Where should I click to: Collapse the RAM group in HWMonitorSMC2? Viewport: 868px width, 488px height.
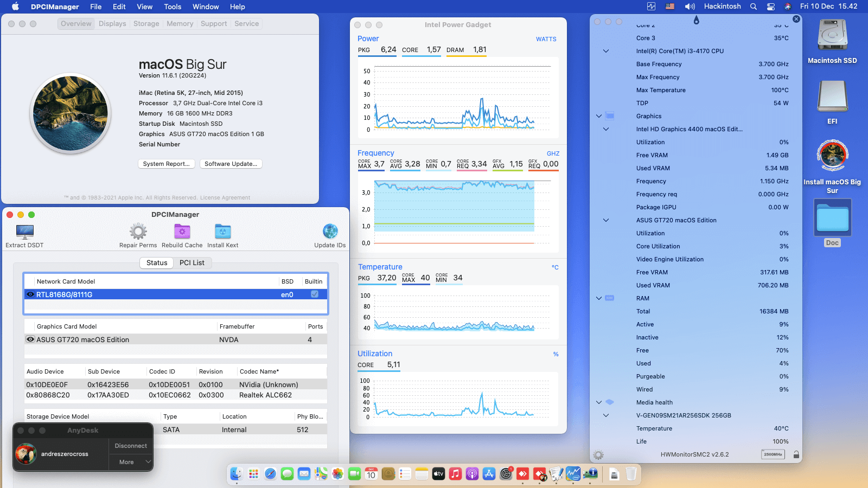[599, 298]
